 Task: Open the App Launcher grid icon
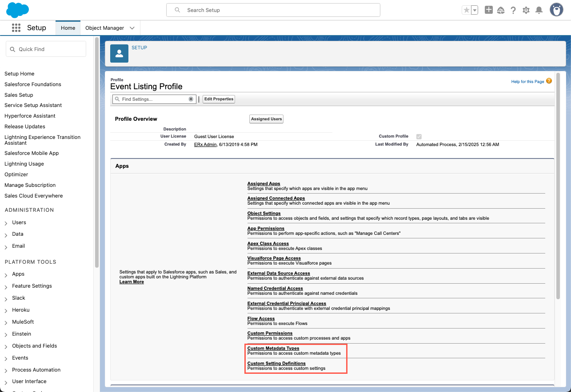point(16,28)
